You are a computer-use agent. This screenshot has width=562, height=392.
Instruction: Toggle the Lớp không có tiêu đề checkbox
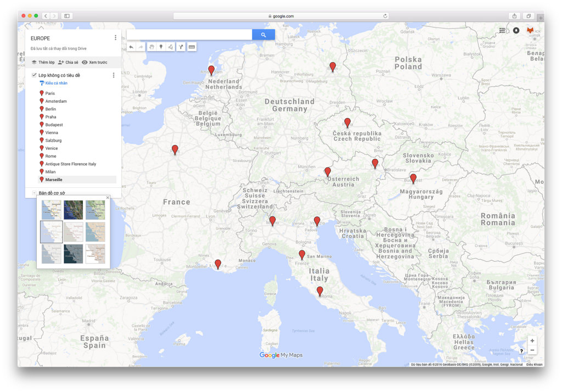(34, 75)
